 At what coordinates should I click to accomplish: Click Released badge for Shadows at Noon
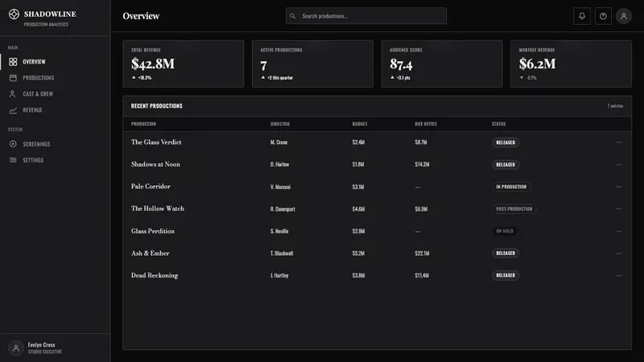point(506,165)
